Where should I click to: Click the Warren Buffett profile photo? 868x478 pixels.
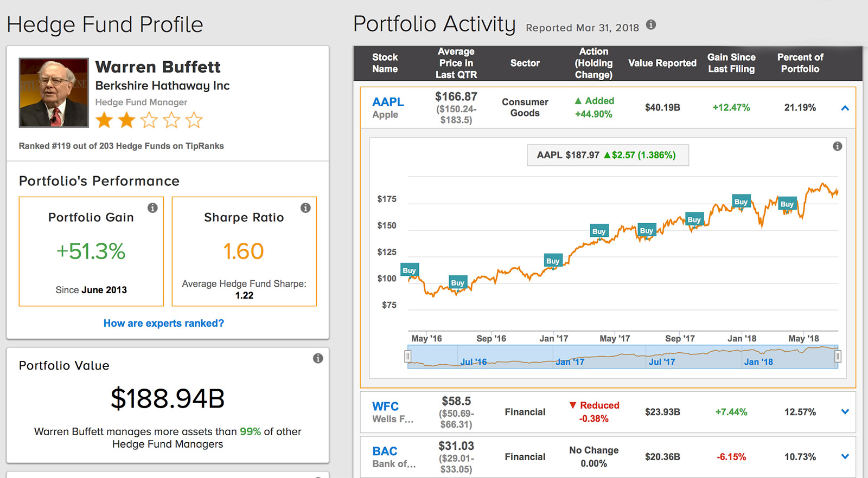54,93
